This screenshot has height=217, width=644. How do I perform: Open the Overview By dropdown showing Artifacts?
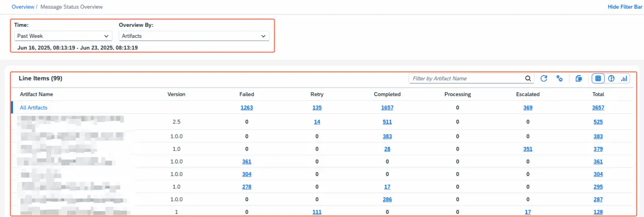[194, 36]
